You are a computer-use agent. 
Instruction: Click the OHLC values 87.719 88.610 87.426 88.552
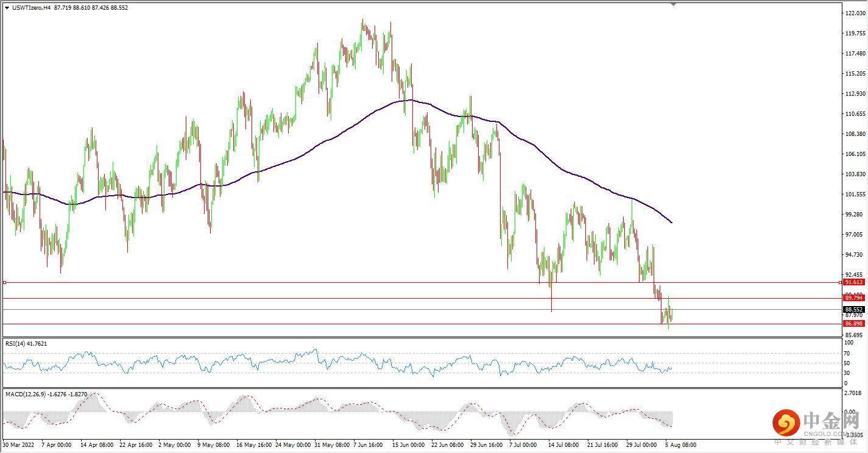(91, 8)
